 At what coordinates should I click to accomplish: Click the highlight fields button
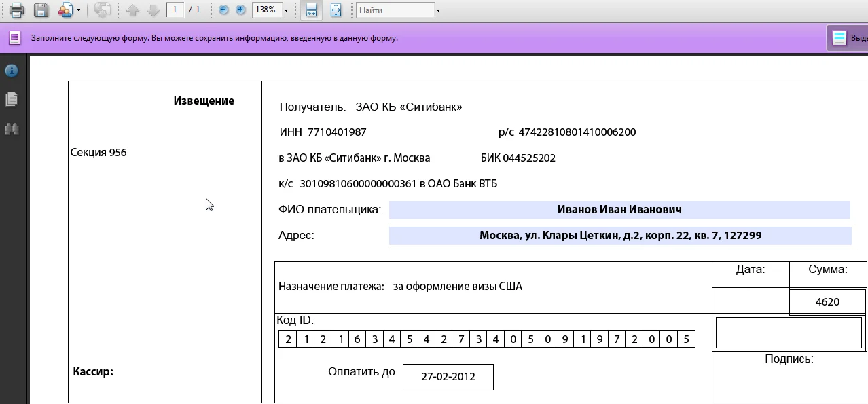[x=846, y=38]
